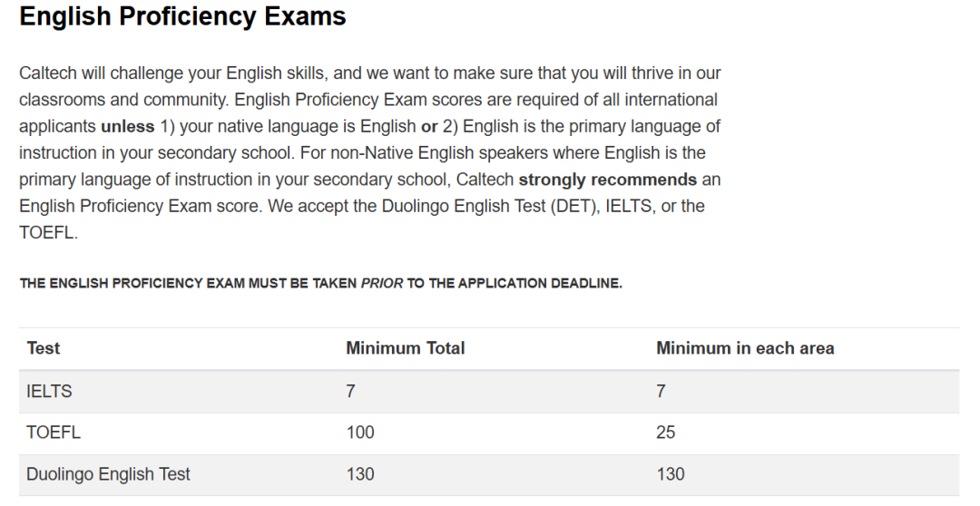Click the "Test" column header
Screen dimensions: 980x506
coord(44,348)
